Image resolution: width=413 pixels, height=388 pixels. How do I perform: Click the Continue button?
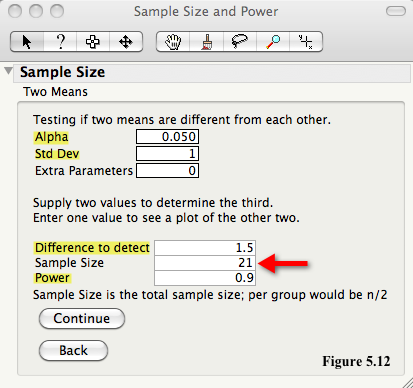82,318
